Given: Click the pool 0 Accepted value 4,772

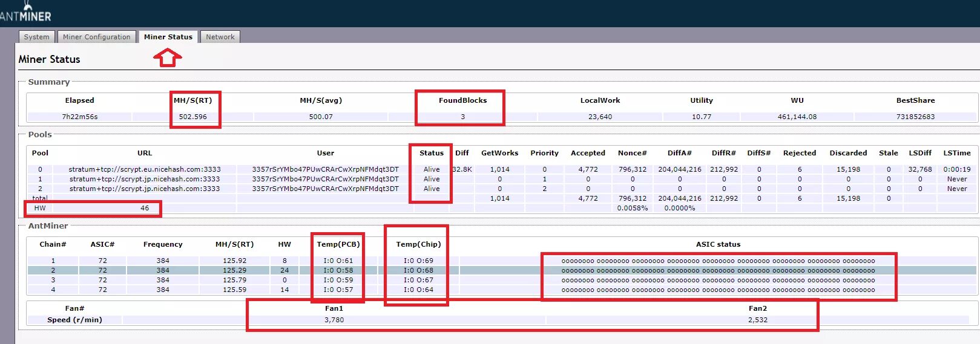Looking at the screenshot, I should (x=588, y=169).
